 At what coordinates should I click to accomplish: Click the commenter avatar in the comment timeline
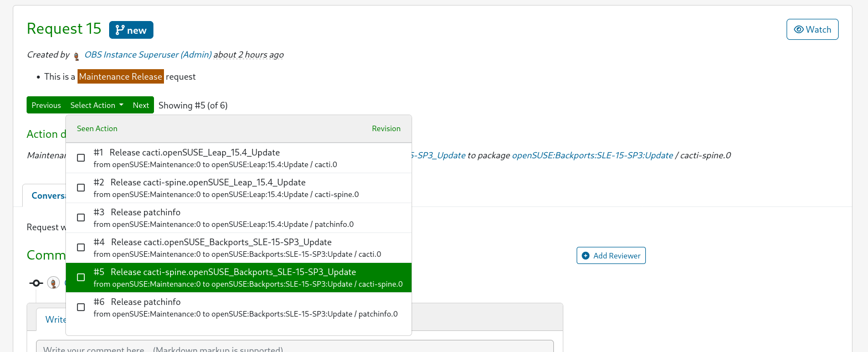[x=53, y=282]
